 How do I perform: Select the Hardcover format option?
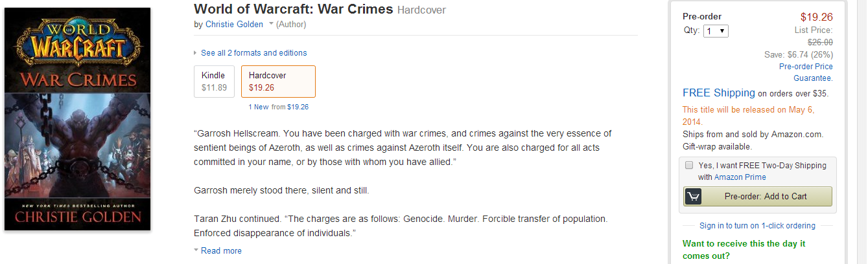click(x=277, y=82)
